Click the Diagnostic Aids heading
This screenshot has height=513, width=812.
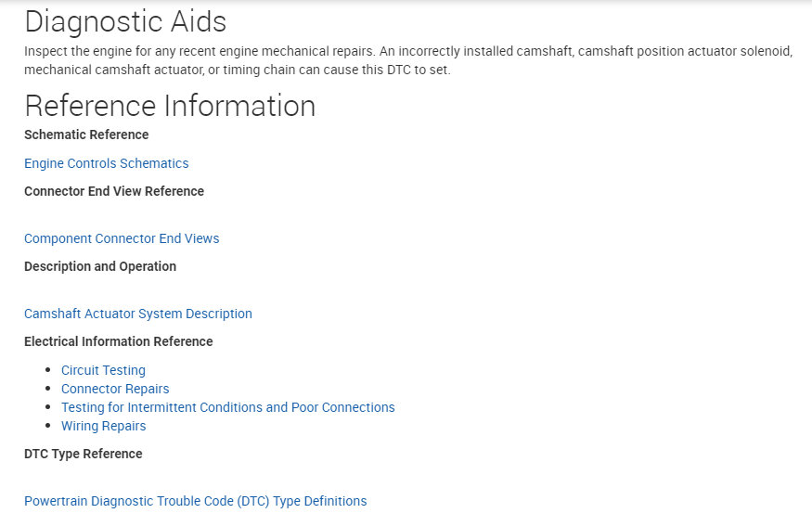pos(125,21)
